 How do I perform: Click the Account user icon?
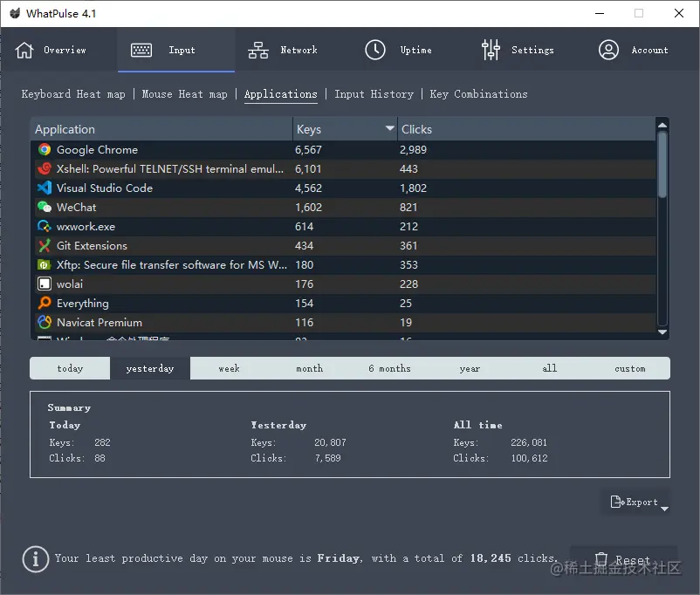[x=608, y=50]
